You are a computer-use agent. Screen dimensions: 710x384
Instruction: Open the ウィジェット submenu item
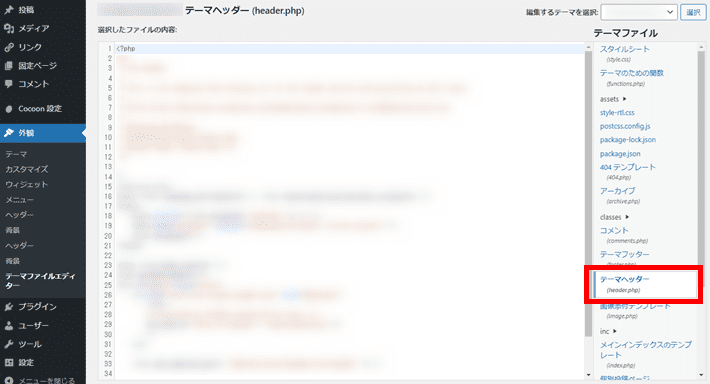coord(26,185)
